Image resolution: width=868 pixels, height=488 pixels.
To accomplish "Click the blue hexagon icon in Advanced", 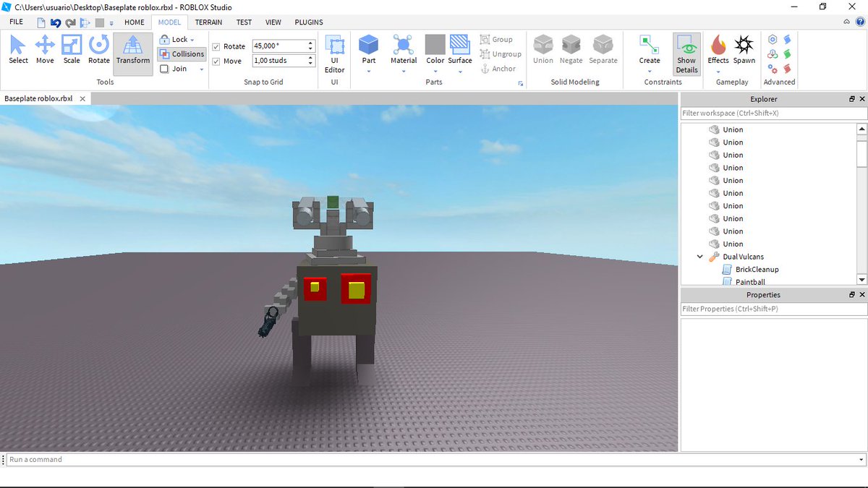I will pos(773,39).
